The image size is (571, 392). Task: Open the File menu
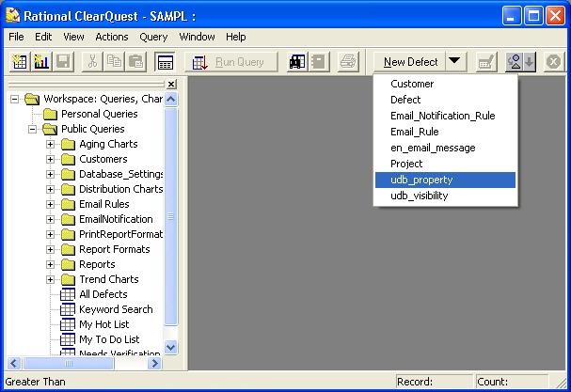(16, 37)
